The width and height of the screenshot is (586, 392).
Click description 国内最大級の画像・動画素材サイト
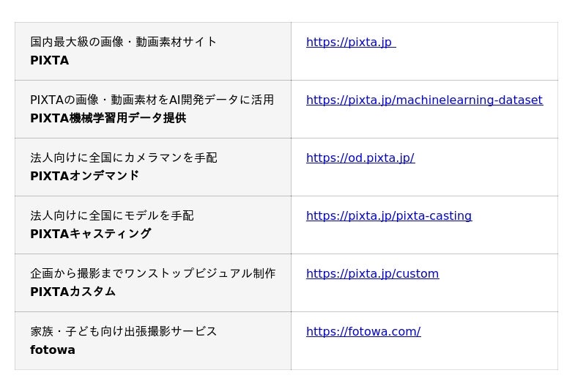123,42
